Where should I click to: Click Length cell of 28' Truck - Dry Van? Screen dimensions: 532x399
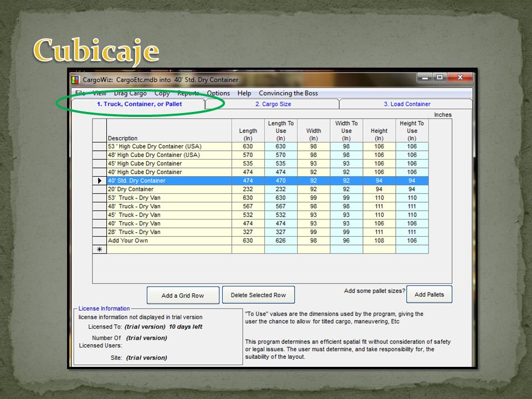pos(248,232)
